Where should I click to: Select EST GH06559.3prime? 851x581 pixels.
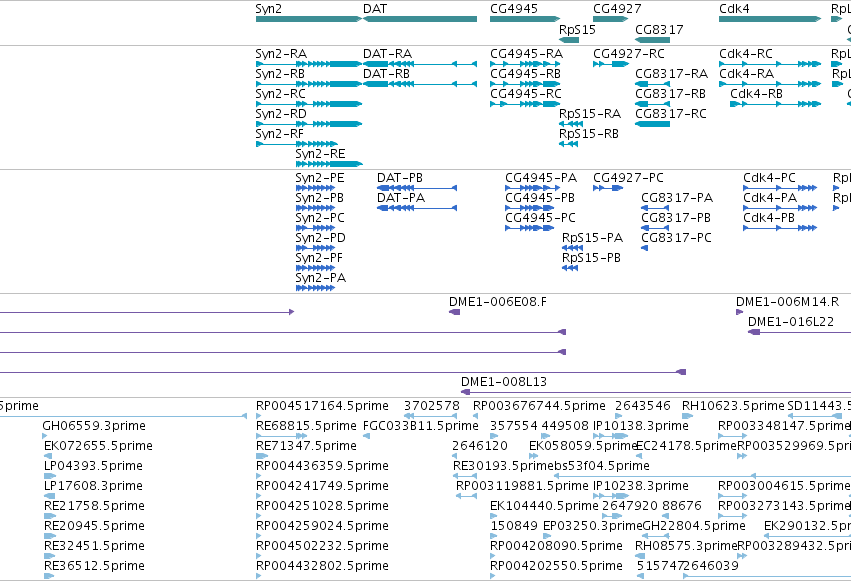46,436
